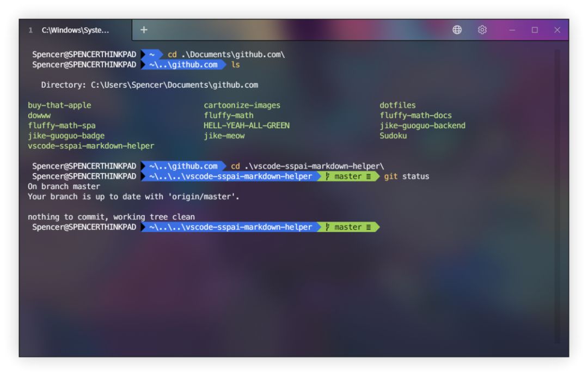Click the 'buy-that-apple' directory name
Screen dimensions: 588x376
59,105
